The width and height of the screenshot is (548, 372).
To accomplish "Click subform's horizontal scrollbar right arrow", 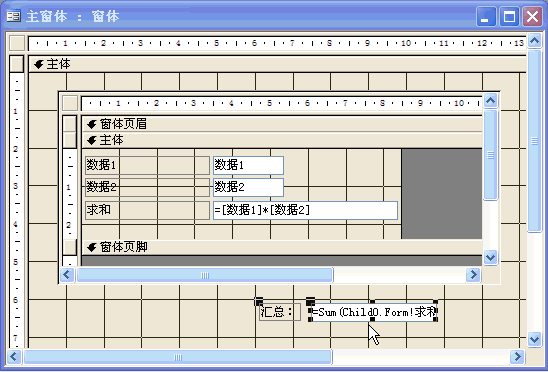I will [x=474, y=275].
